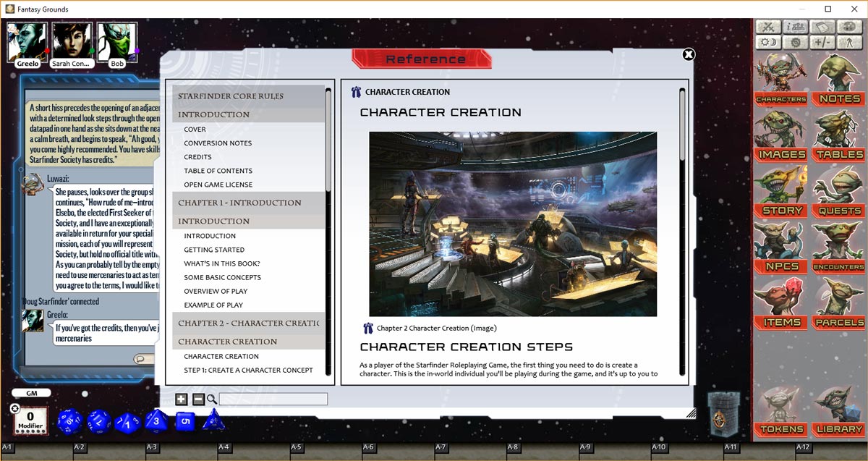
Task: Toggle the sun and moon lighting button
Action: click(x=768, y=43)
